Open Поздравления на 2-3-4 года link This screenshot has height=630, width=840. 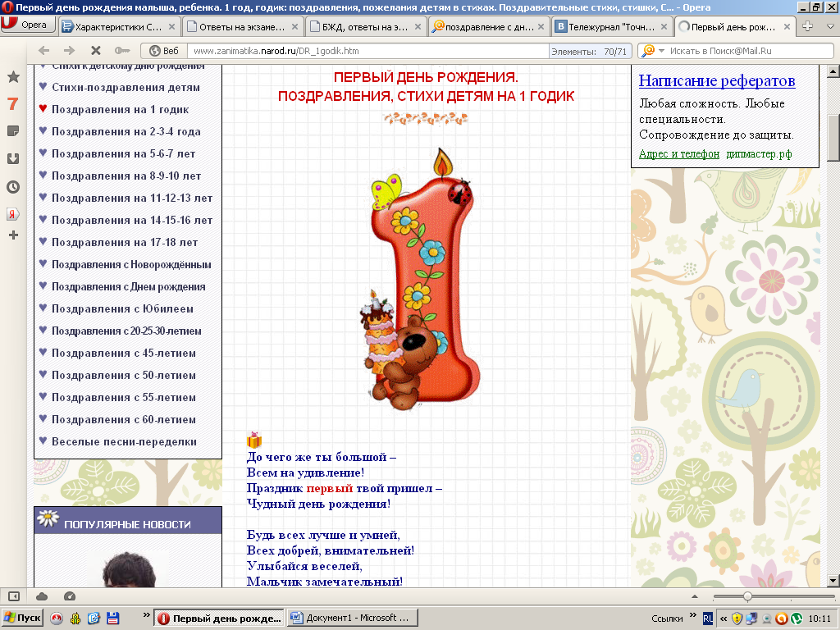point(126,132)
